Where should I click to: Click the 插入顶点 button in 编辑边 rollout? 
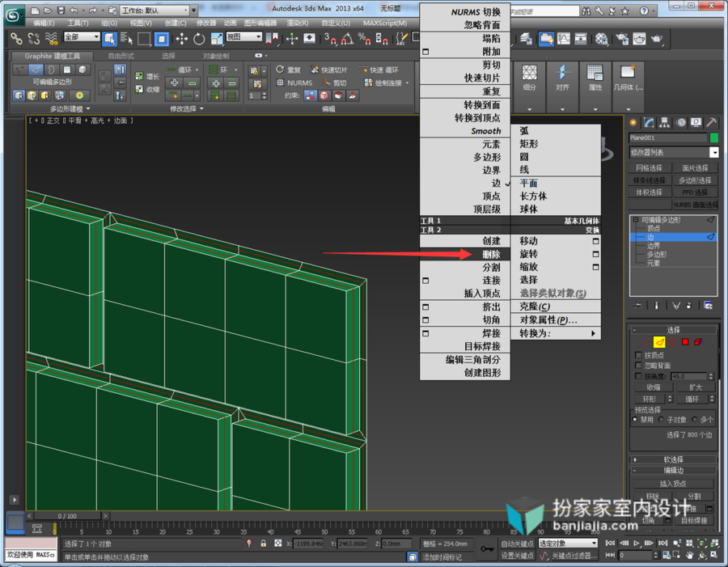click(x=673, y=484)
